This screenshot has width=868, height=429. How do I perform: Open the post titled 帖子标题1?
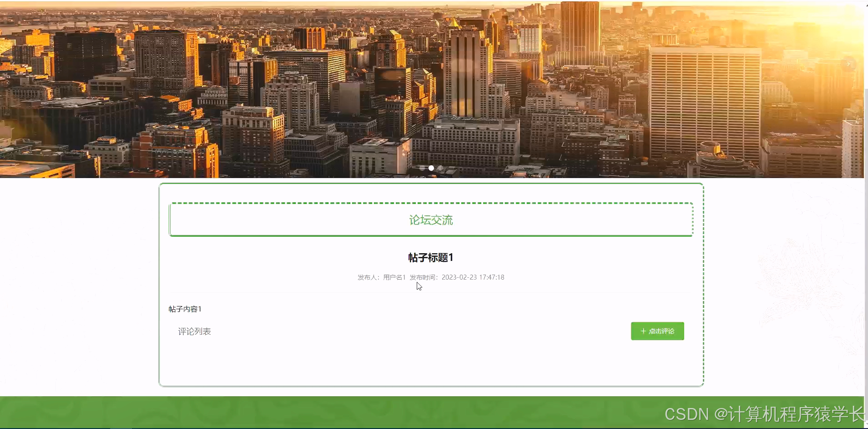click(x=431, y=257)
